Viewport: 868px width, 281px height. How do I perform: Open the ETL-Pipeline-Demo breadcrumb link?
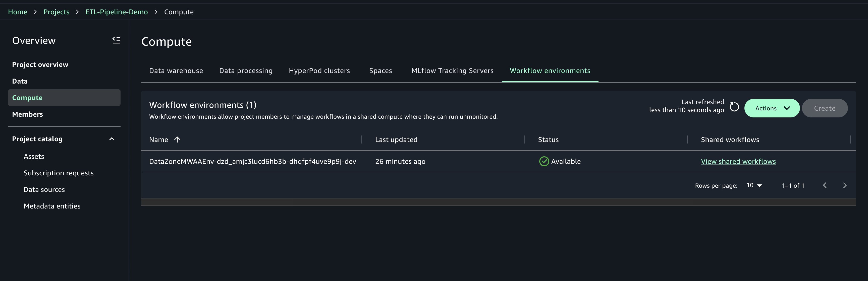tap(117, 12)
